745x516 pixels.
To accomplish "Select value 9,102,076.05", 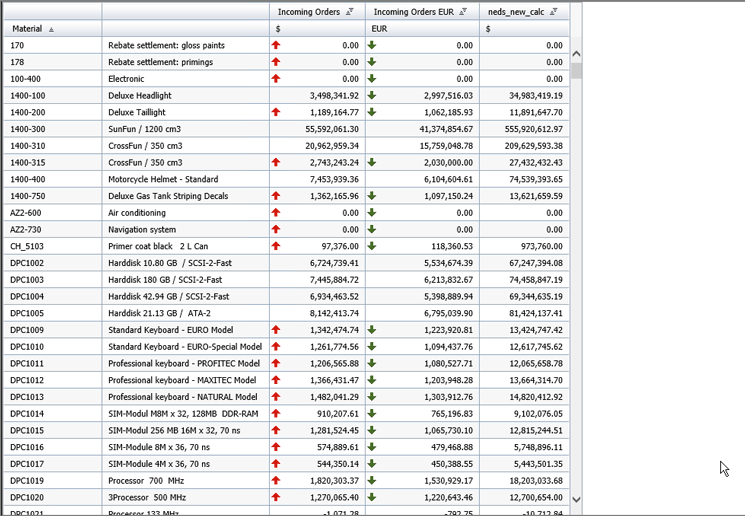I will (538, 413).
